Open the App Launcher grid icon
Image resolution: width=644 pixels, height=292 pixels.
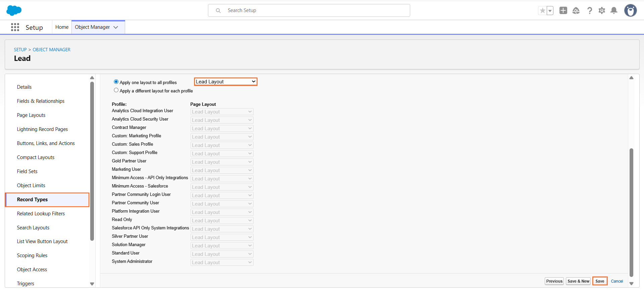coord(15,27)
